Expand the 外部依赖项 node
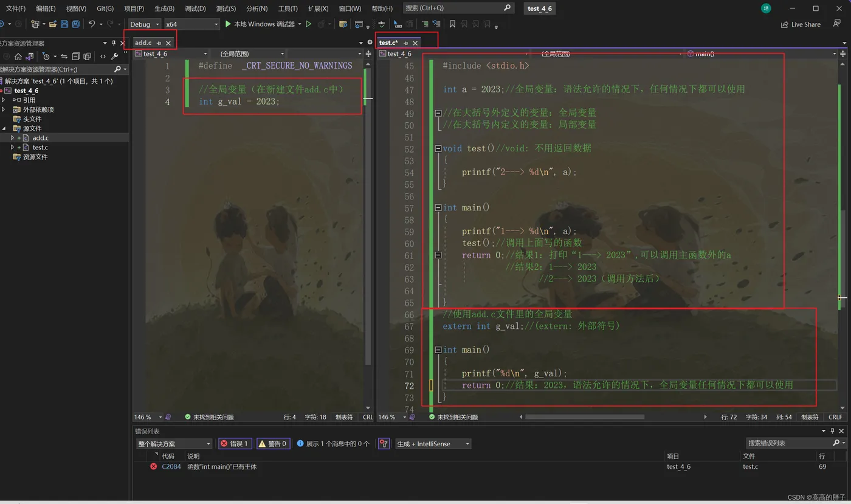Screen dimensions: 851x504 (x=4, y=109)
